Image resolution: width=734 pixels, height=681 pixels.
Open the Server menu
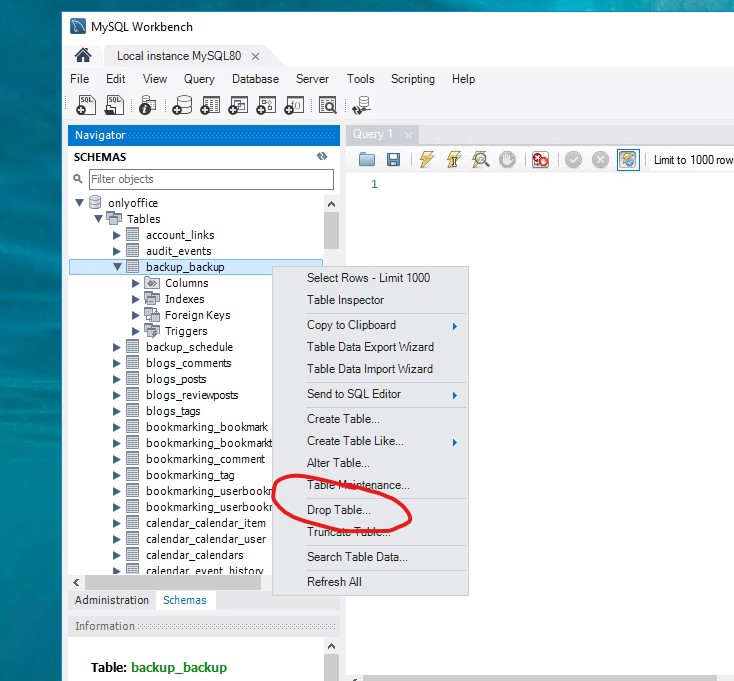[x=312, y=79]
